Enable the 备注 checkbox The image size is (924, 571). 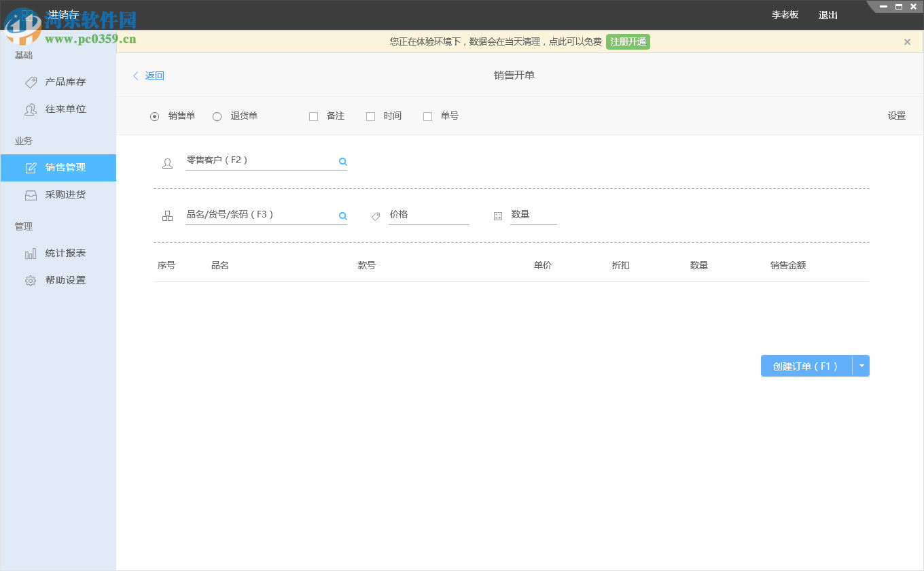tap(313, 116)
